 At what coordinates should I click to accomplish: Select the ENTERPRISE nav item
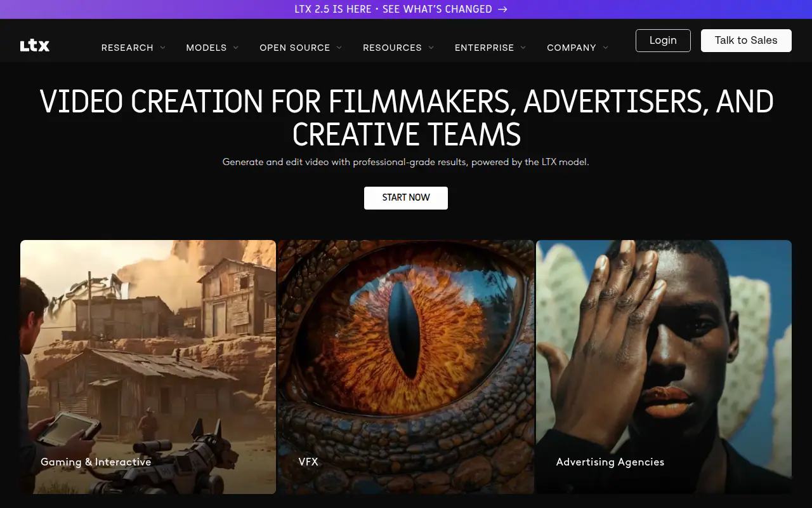485,48
